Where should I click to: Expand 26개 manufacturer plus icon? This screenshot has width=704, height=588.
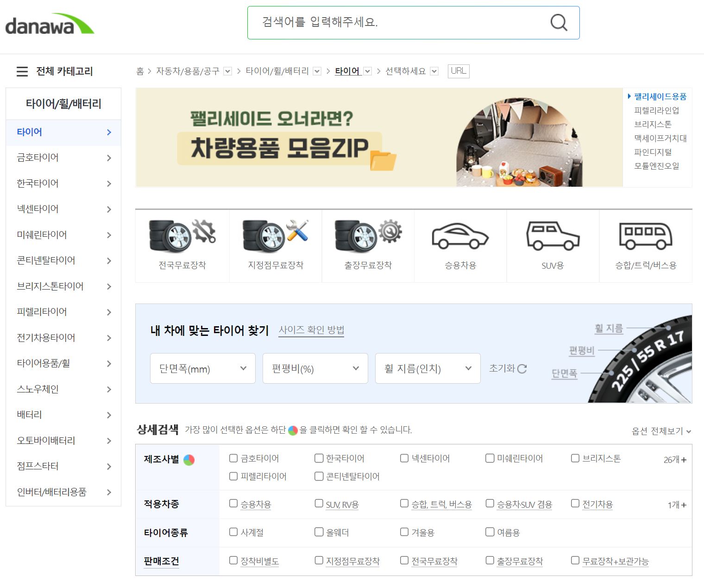(x=684, y=460)
